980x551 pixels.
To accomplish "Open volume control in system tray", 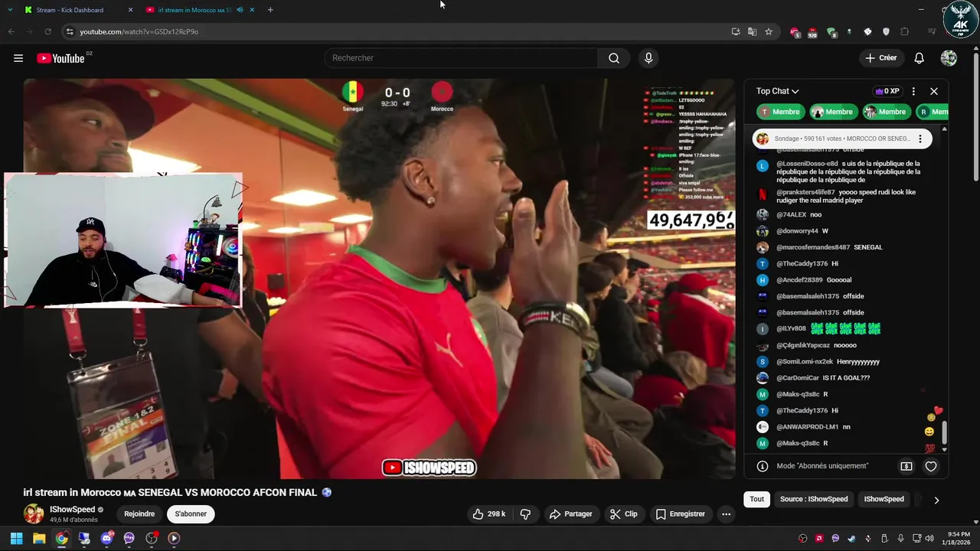I will 929,538.
